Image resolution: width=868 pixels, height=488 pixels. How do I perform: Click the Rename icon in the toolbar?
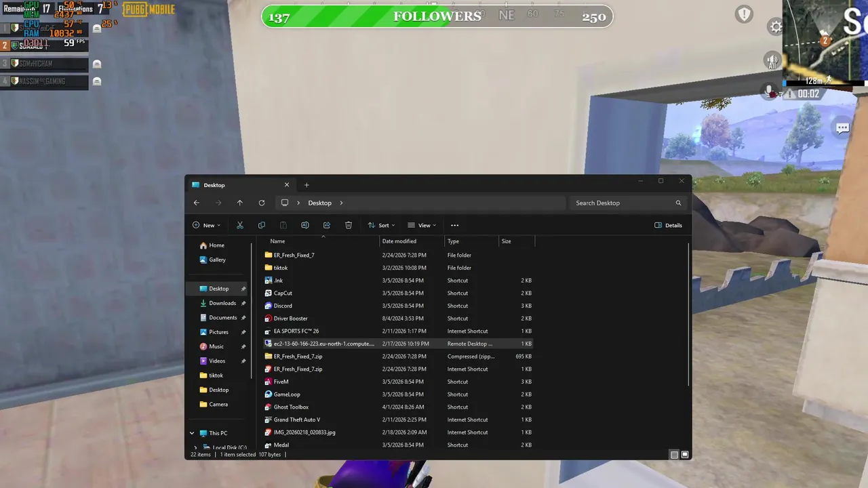click(305, 225)
